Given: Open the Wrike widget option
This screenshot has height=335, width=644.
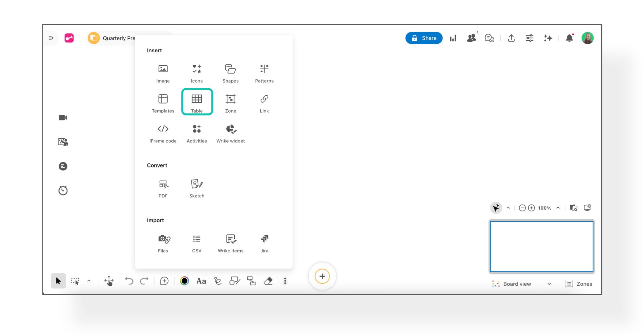Looking at the screenshot, I should [x=230, y=133].
